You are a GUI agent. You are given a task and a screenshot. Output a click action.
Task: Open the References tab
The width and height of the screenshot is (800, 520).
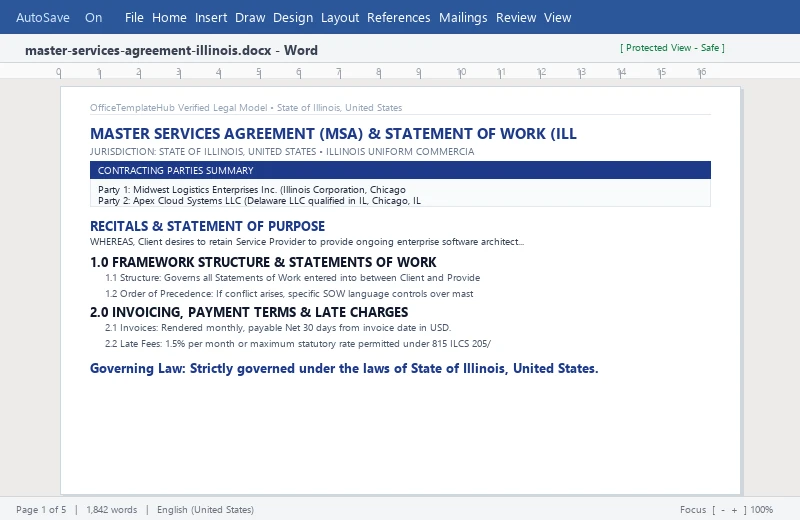[398, 17]
